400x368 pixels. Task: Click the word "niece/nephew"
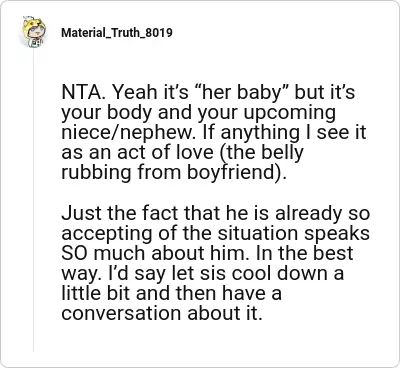point(129,133)
